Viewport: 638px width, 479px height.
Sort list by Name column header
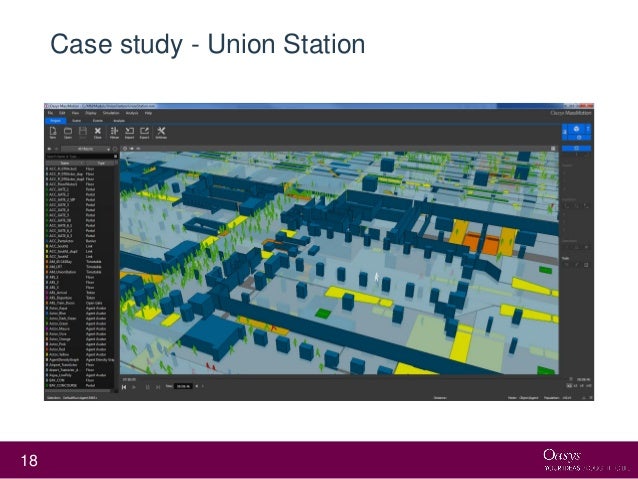(65, 163)
